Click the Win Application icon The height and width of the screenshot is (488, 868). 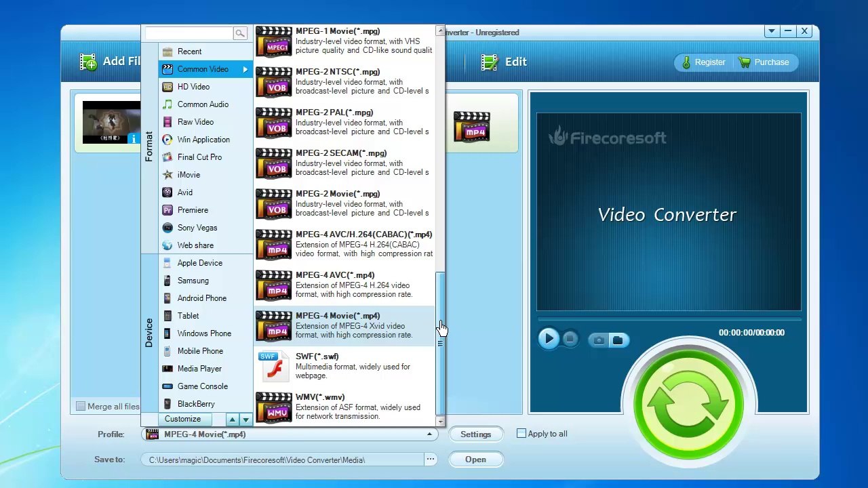pos(167,140)
